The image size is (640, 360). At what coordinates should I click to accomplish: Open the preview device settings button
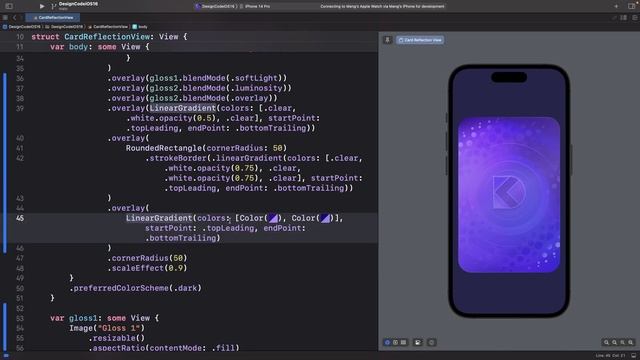pos(418,342)
